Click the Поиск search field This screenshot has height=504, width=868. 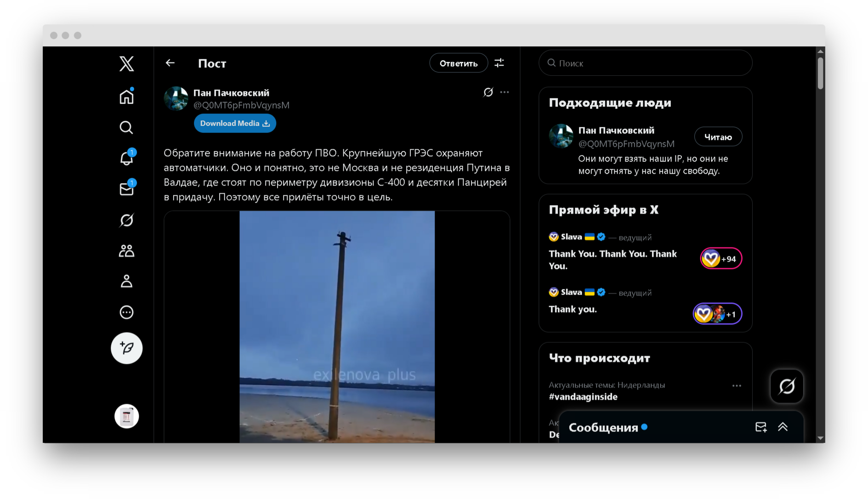click(645, 63)
